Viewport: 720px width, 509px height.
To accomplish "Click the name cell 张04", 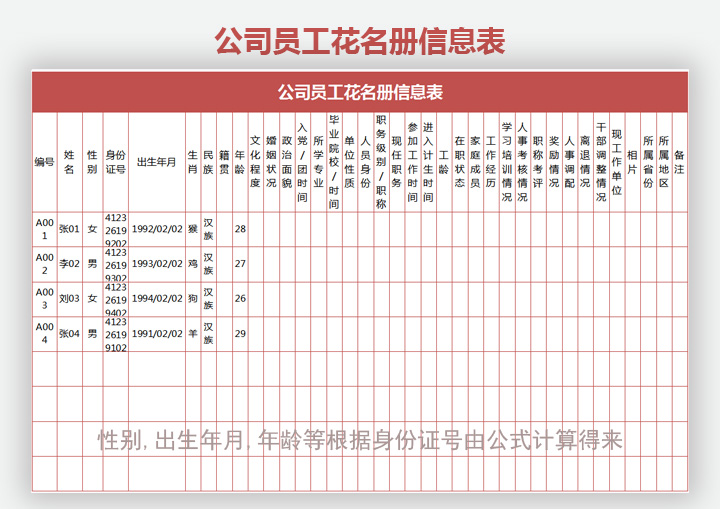I will 69,334.
